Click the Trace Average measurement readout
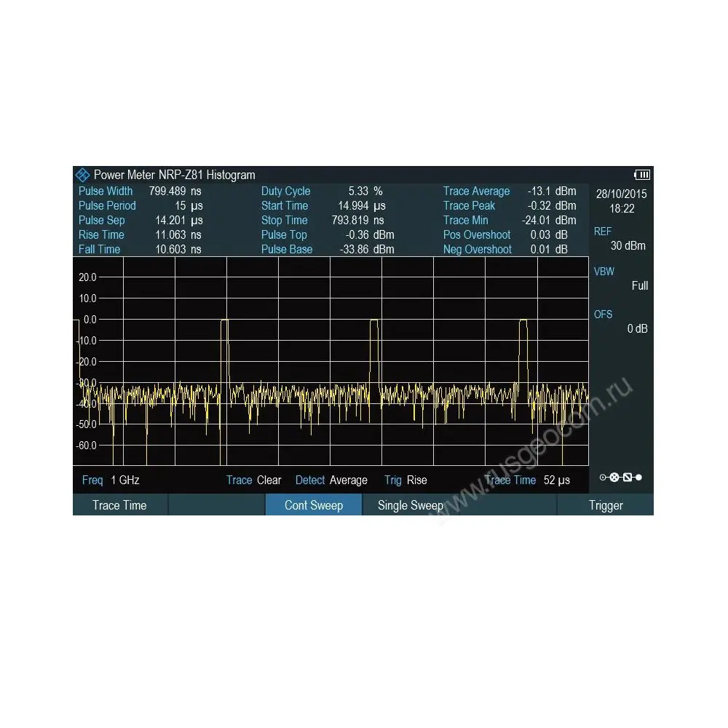This screenshot has width=728, height=728. (x=509, y=191)
